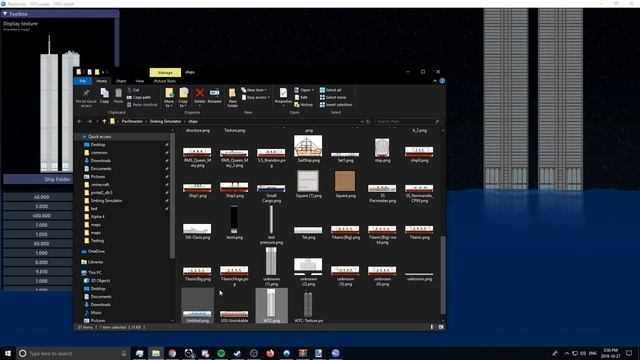Viewport: 640px width, 360px height.
Task: Select Quick access in navigation pane
Action: point(99,137)
